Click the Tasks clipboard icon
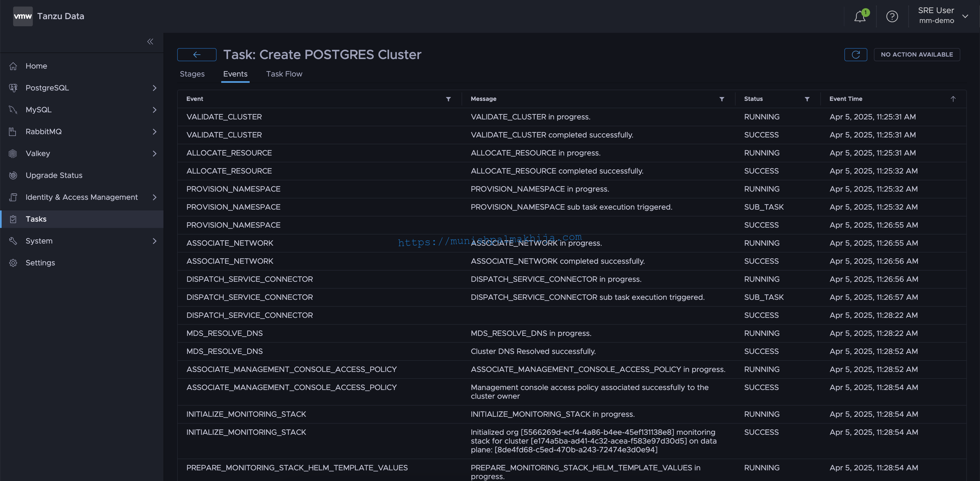The width and height of the screenshot is (980, 481). point(13,219)
